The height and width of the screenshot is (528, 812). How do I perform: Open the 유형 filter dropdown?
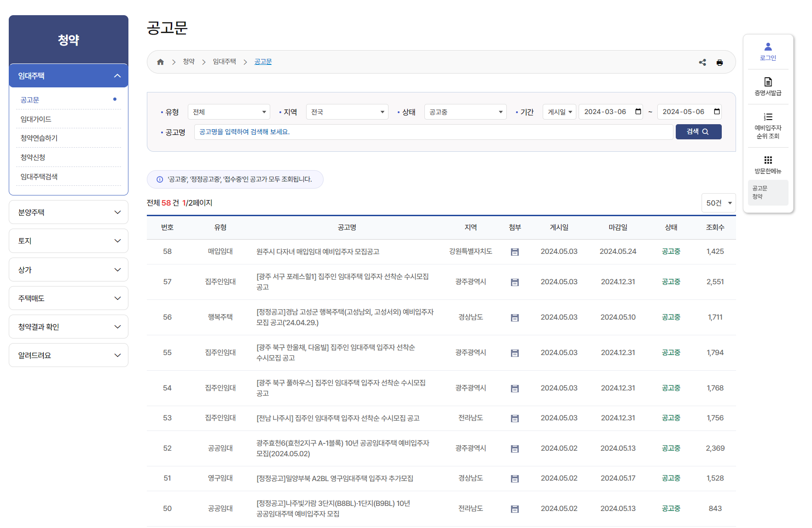click(229, 111)
